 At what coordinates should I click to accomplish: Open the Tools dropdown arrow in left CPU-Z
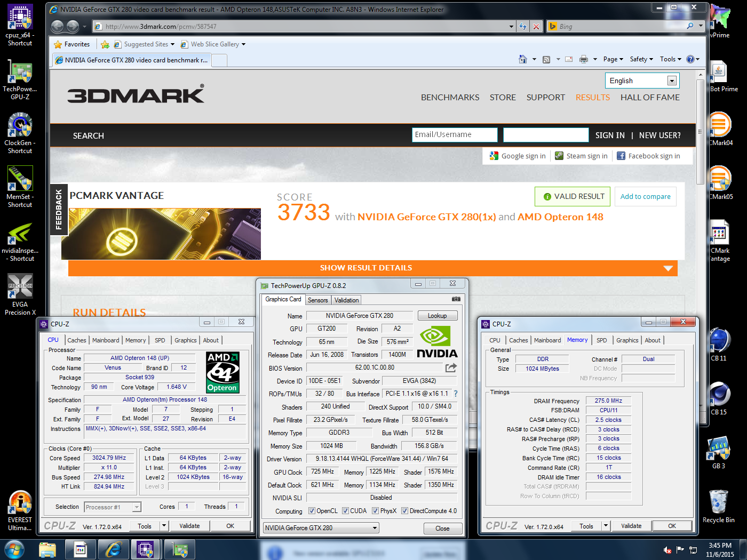tap(164, 525)
